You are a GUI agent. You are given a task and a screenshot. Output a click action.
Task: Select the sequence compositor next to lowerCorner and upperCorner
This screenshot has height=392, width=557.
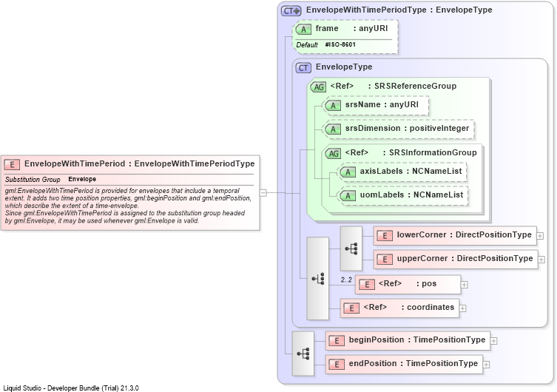[351, 249]
